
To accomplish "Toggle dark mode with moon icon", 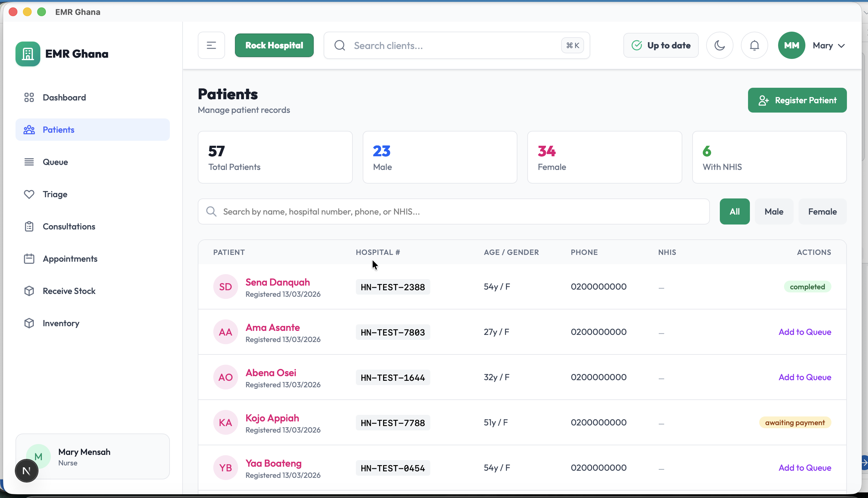I will coord(719,45).
